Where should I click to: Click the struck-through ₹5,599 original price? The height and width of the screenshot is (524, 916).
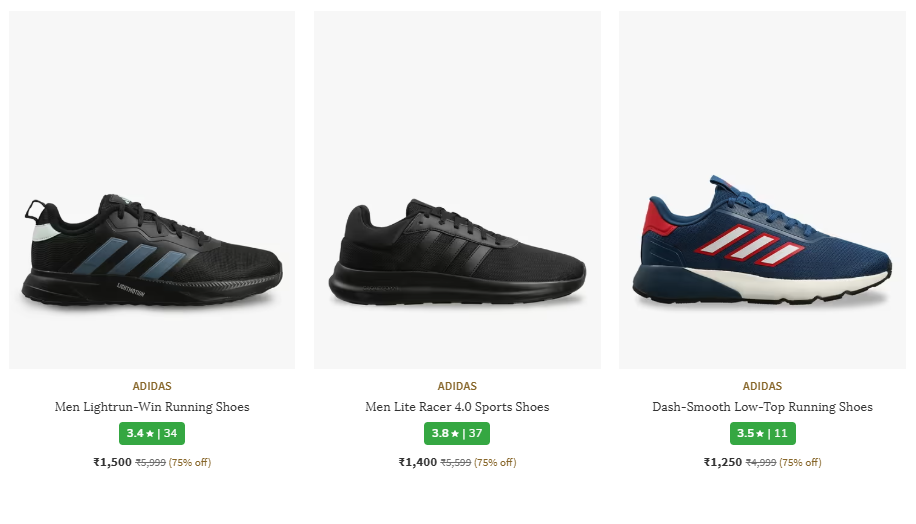[455, 463]
